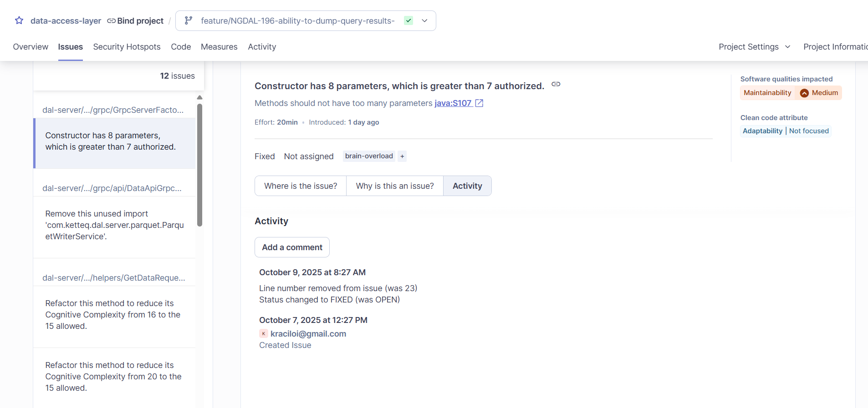Open the java:S107 rule external link
The width and height of the screenshot is (868, 408).
[x=479, y=103]
